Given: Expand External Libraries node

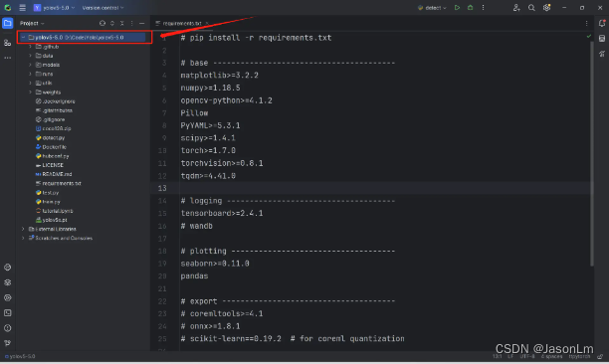Looking at the screenshot, I should (x=23, y=229).
